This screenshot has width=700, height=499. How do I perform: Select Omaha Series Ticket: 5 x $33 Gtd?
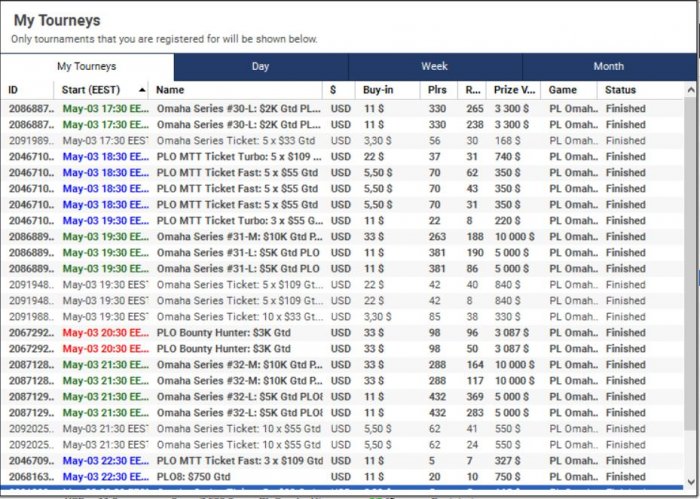(x=342, y=141)
